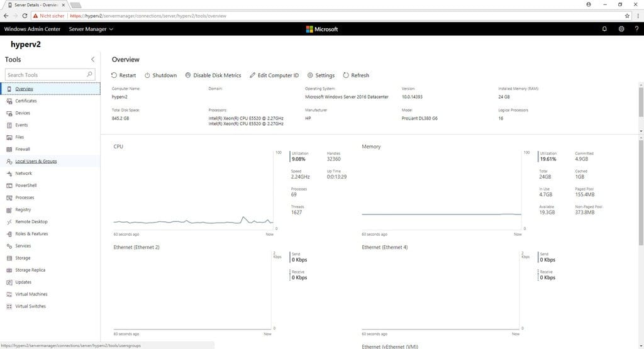The width and height of the screenshot is (644, 349).
Task: Open the PowerShell tool label
Action: pyautogui.click(x=26, y=186)
